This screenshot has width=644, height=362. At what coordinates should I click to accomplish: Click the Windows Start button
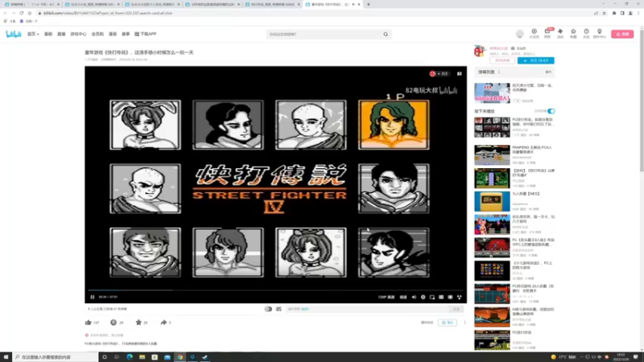[x=6, y=357]
